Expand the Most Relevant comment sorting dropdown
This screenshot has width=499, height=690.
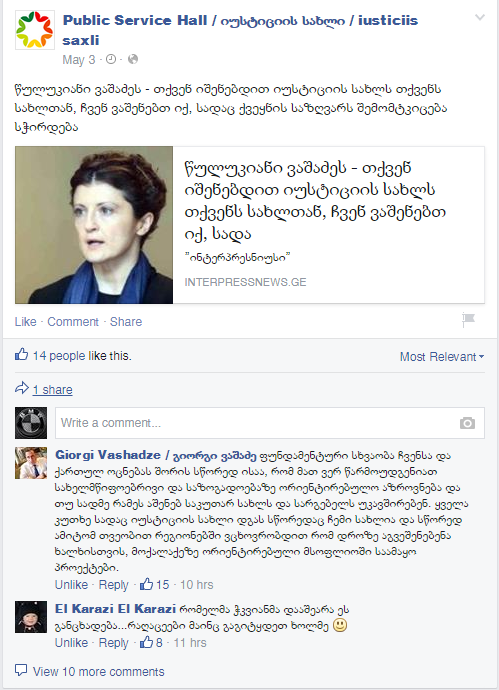coord(442,357)
